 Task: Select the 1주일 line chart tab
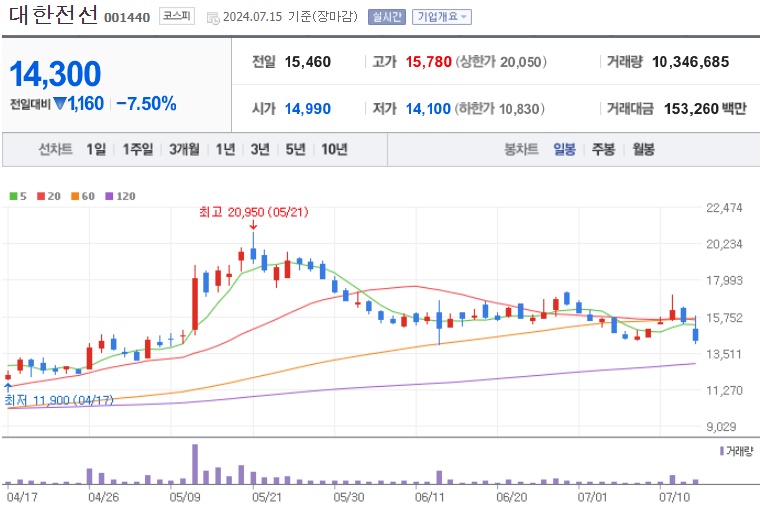[138, 149]
